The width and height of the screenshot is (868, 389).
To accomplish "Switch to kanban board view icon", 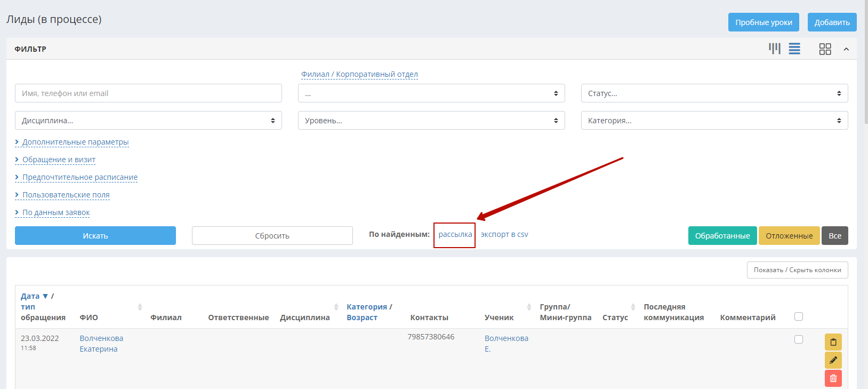I will coord(775,49).
